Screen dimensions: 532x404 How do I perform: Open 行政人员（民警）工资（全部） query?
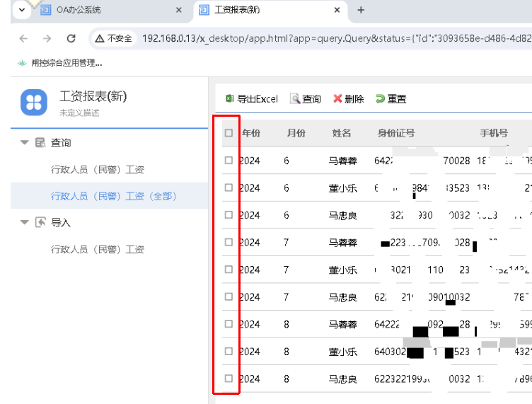click(x=114, y=196)
